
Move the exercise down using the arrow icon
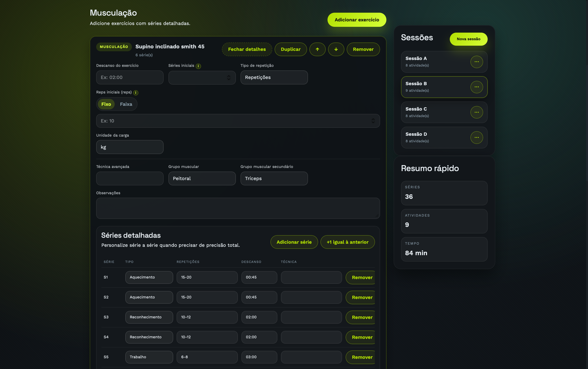pos(336,49)
